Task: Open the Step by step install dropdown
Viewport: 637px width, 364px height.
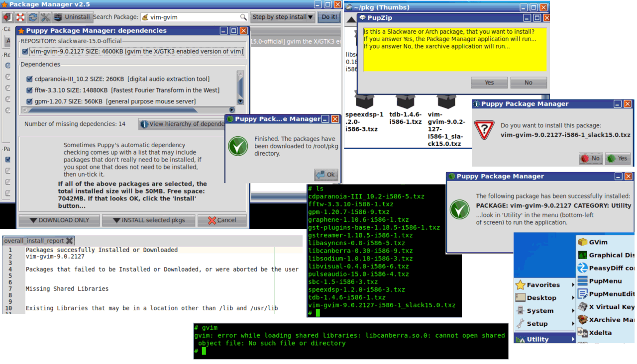Action: pos(283,17)
